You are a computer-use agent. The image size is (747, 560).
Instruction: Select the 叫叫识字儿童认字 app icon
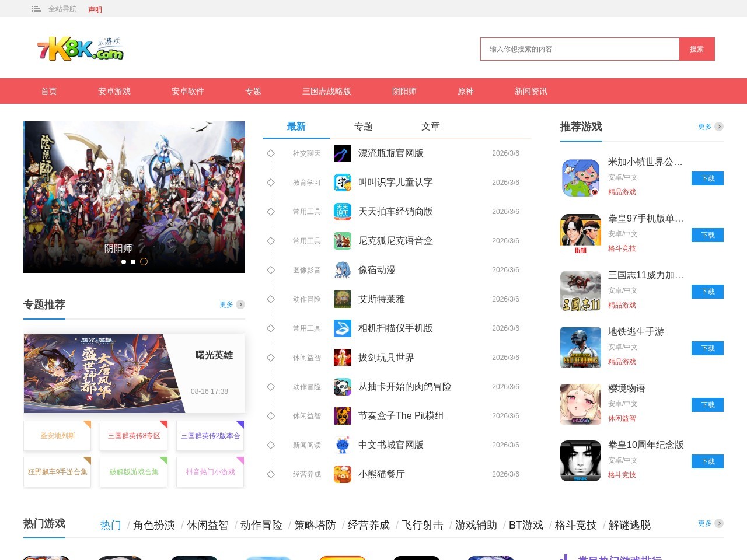(x=342, y=182)
